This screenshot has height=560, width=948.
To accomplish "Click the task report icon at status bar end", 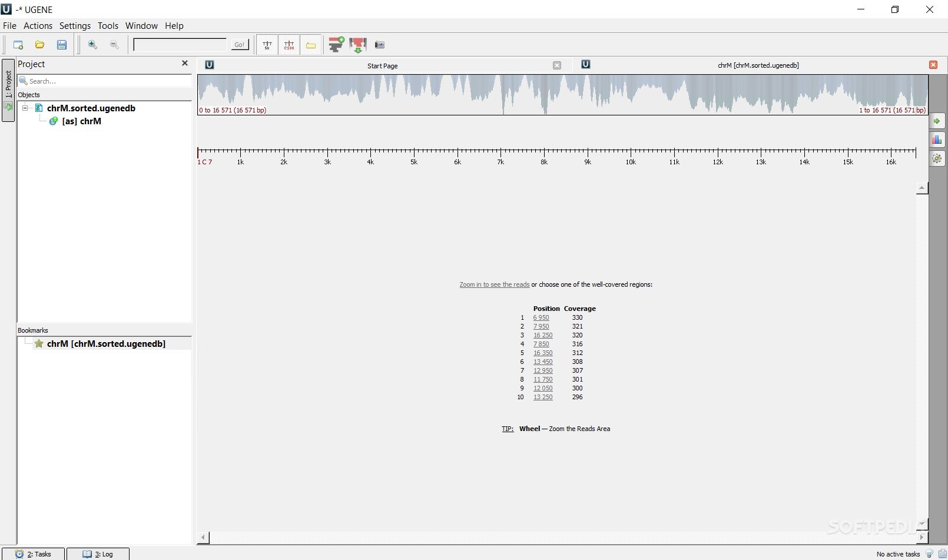I will [942, 554].
